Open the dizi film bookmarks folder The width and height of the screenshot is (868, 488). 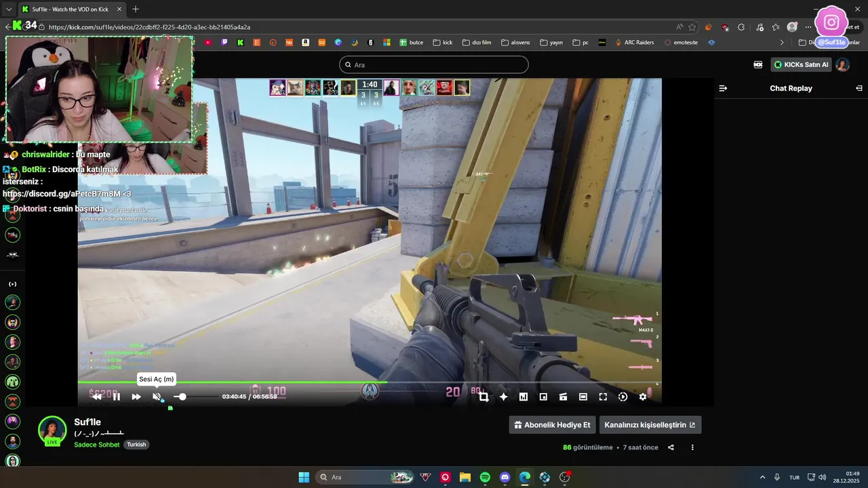tap(476, 42)
